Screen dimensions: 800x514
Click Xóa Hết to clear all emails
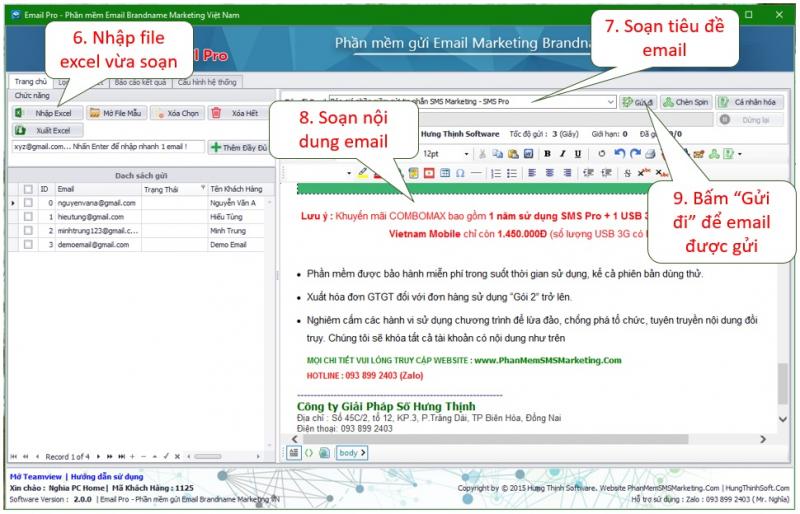238,113
